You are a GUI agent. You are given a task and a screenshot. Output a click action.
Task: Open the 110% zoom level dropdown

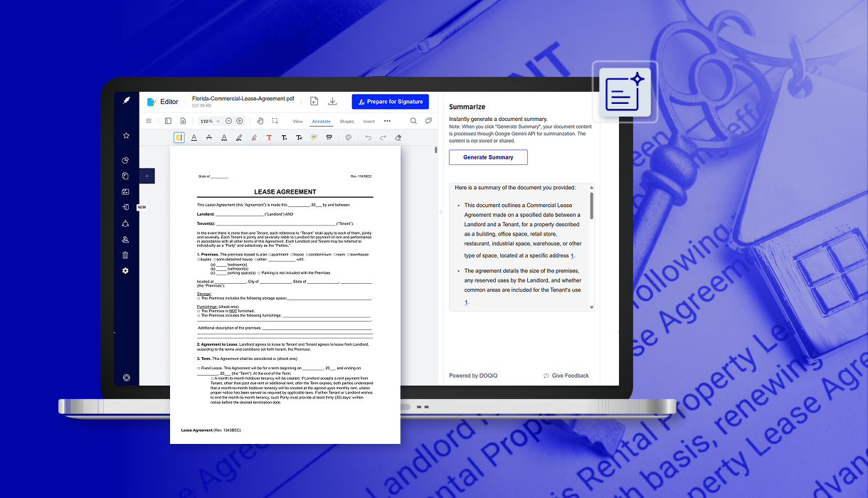[x=209, y=121]
